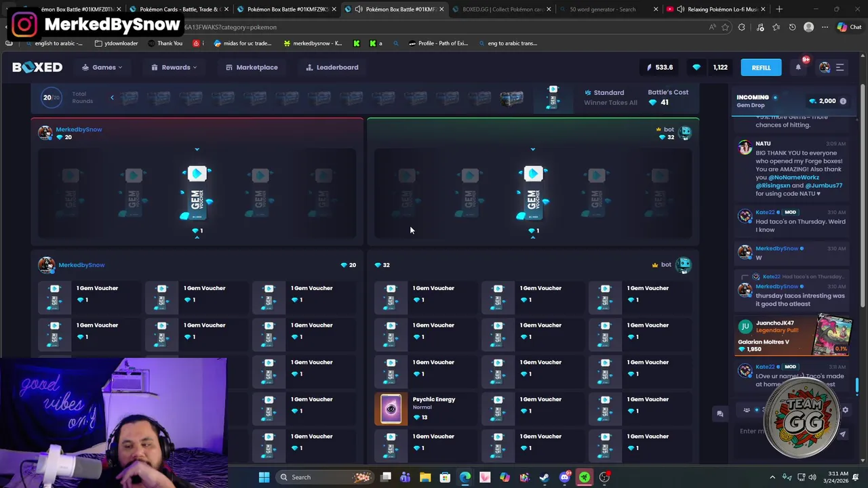
Task: Click the REFILL button
Action: (761, 67)
